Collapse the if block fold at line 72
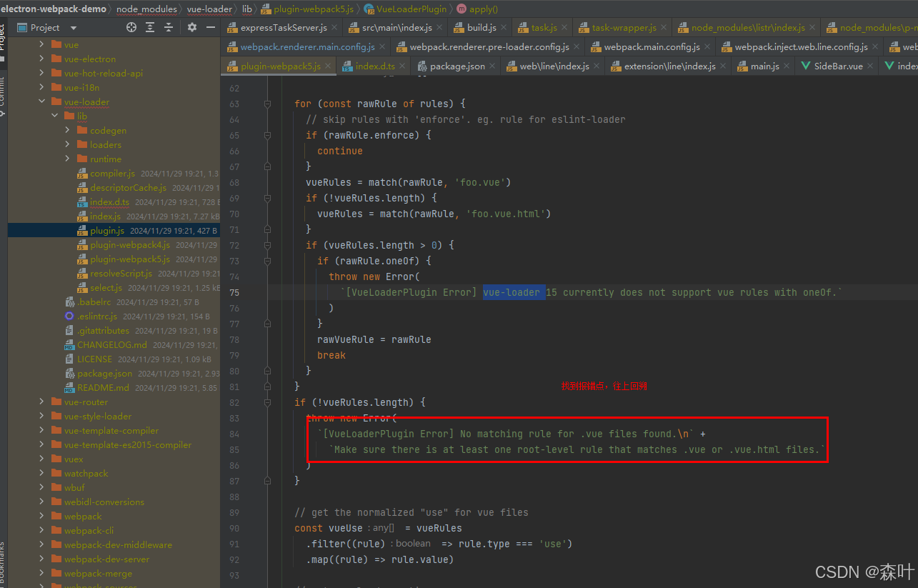 pyautogui.click(x=267, y=245)
